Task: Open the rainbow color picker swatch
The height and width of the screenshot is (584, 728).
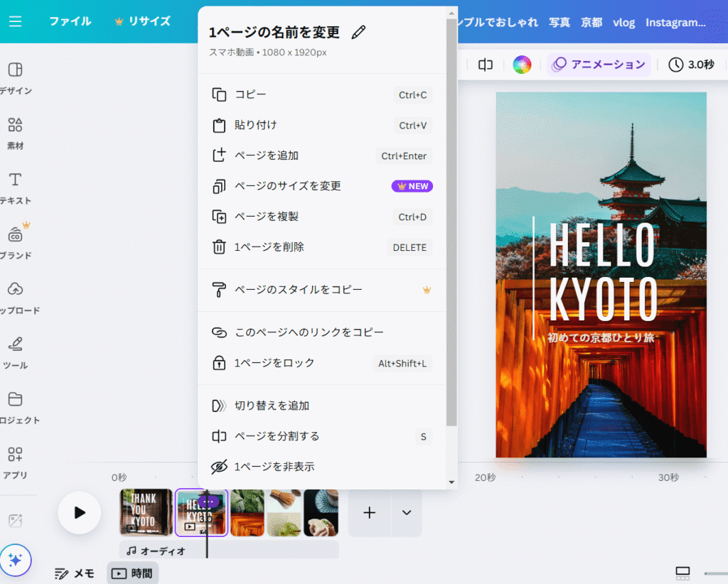Action: coord(522,65)
